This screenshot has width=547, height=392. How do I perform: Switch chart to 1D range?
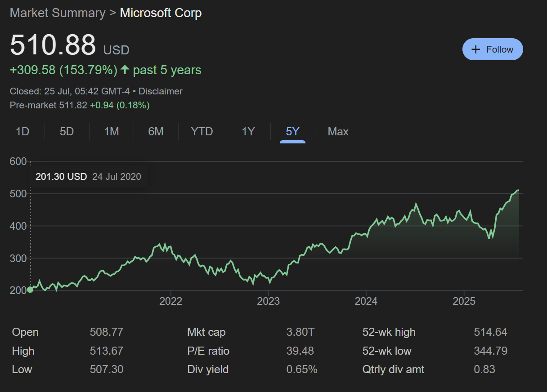(x=22, y=132)
